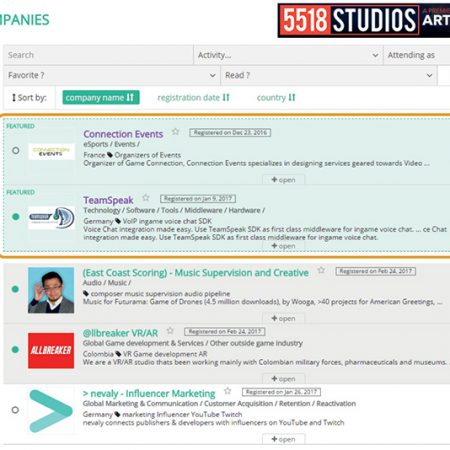Sort list by company name

pos(101,98)
